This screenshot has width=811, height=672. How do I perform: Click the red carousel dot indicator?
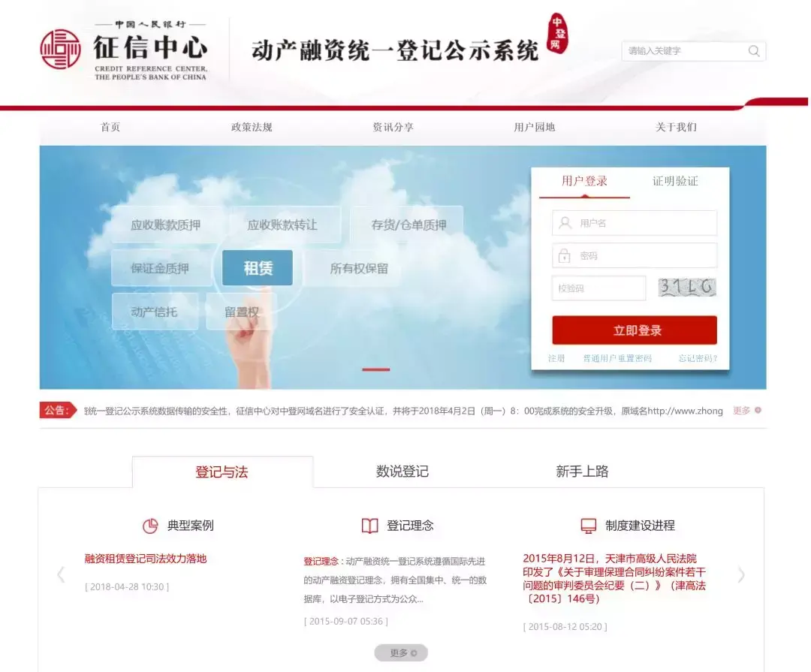tap(376, 369)
